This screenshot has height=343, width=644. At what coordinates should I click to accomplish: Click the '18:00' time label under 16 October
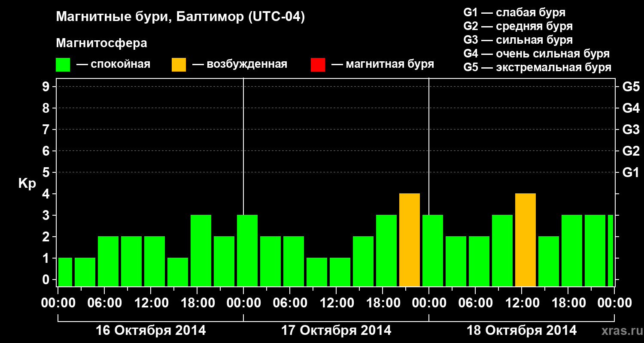point(197,303)
